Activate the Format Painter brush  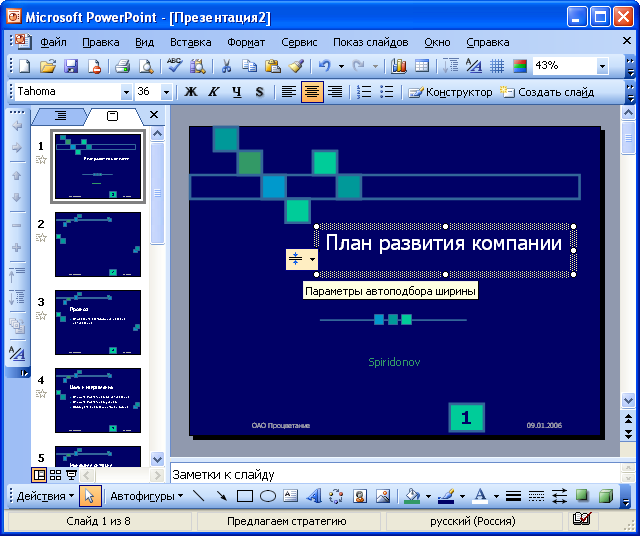click(x=296, y=66)
